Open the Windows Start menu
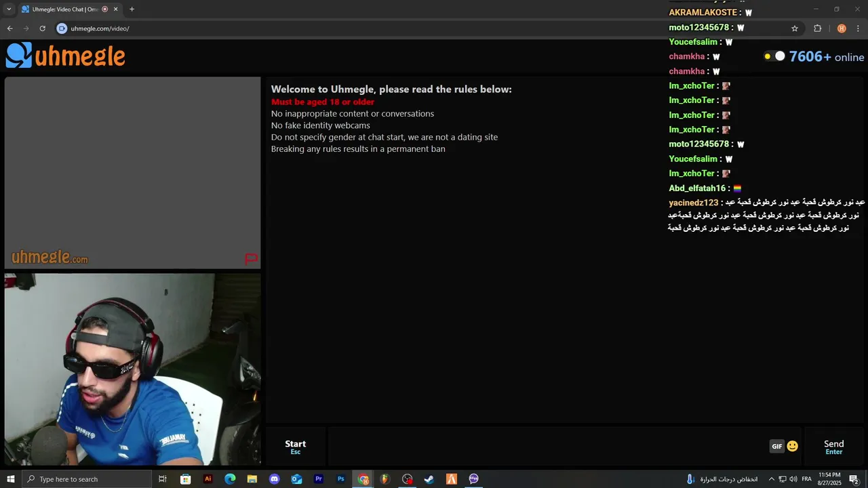Screen dimensions: 868x488 pyautogui.click(x=10, y=479)
